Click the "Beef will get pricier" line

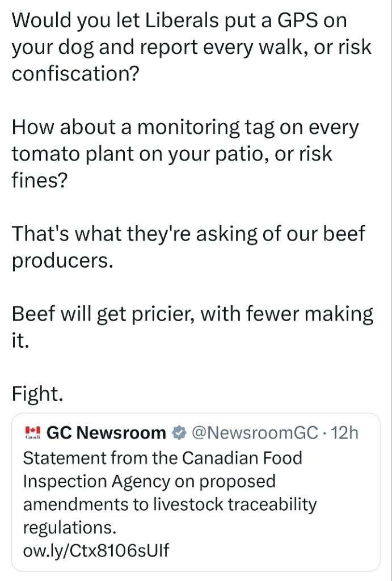[193, 314]
